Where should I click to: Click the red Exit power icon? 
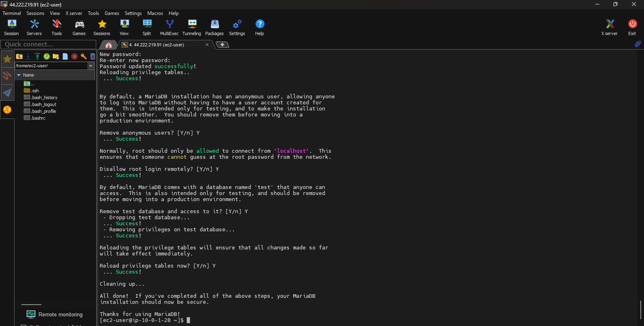(x=632, y=27)
